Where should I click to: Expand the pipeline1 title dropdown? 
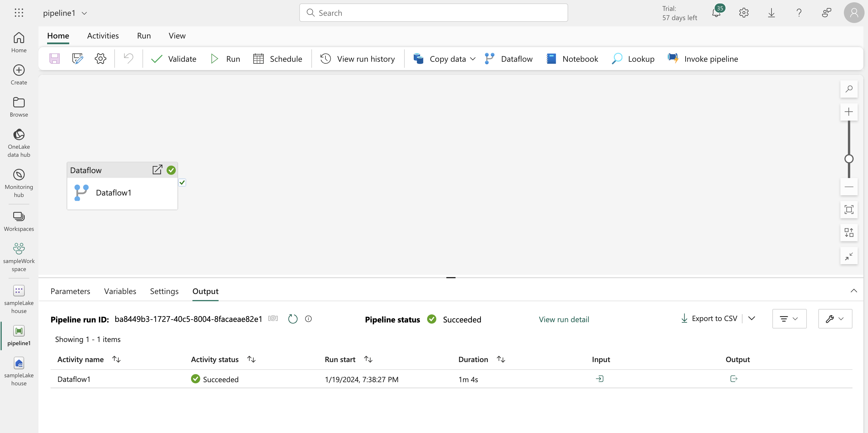[84, 13]
